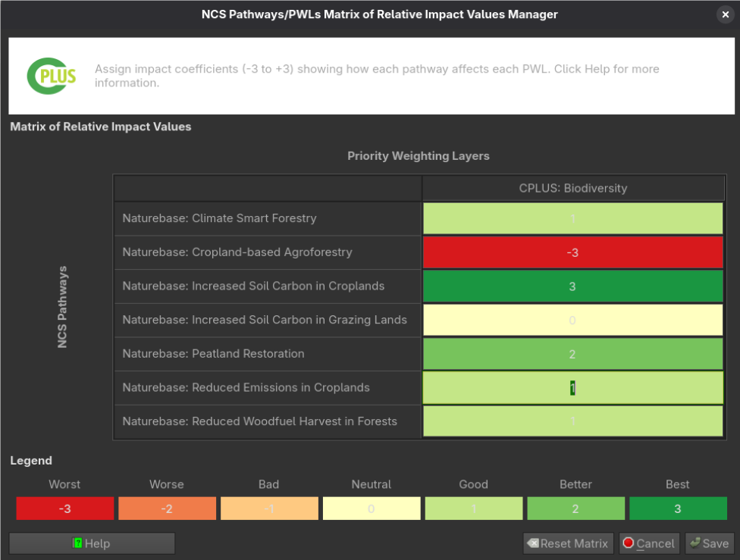
Task: Click the back-arrow icon on Reset Matrix
Action: pos(533,543)
